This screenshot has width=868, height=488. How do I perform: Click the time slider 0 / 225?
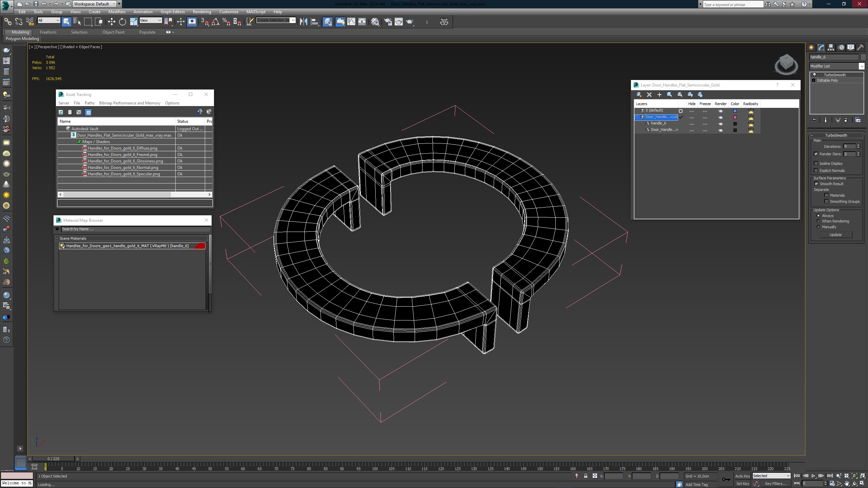[54, 459]
